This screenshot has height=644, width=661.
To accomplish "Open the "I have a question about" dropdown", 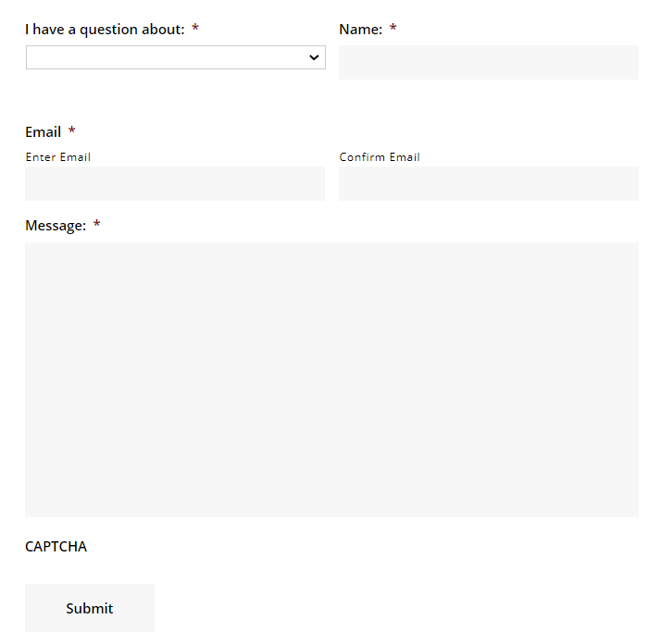I will 175,57.
